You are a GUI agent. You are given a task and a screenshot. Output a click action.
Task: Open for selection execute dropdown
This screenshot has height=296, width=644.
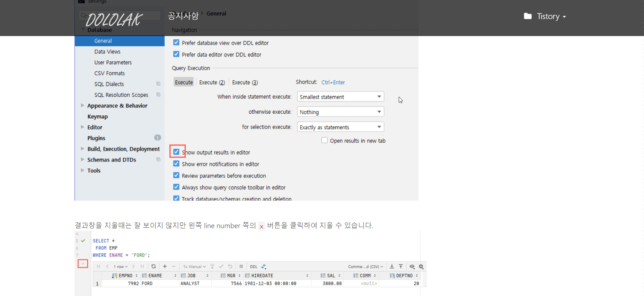click(341, 127)
